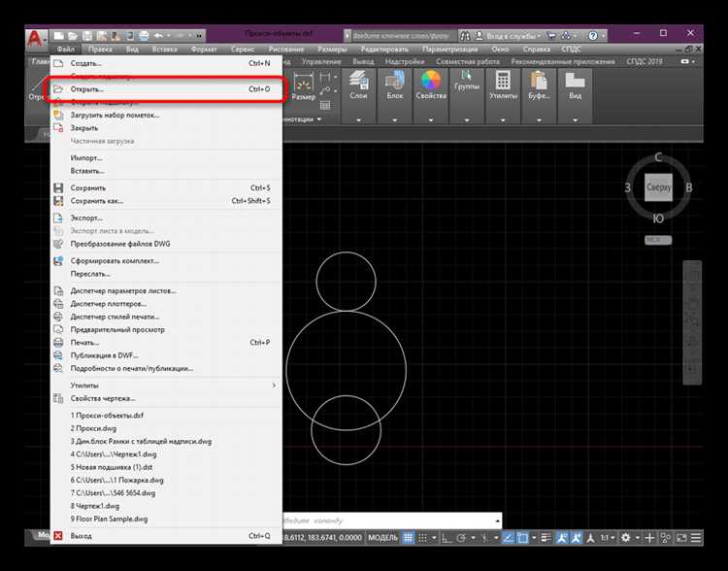Choose Сохранить как... from the File menu
Image resolution: width=728 pixels, height=571 pixels.
coord(96,201)
